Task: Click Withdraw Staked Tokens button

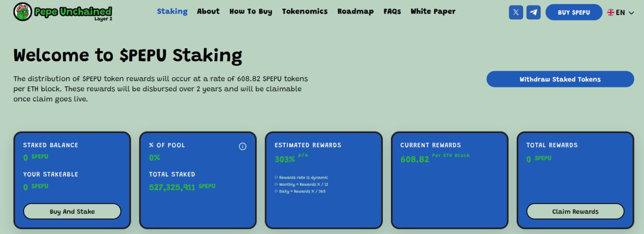Action: [x=560, y=79]
